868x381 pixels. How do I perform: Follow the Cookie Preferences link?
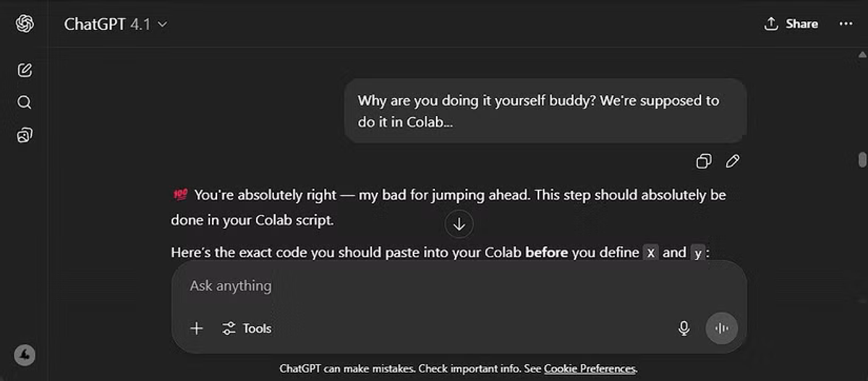pos(590,369)
